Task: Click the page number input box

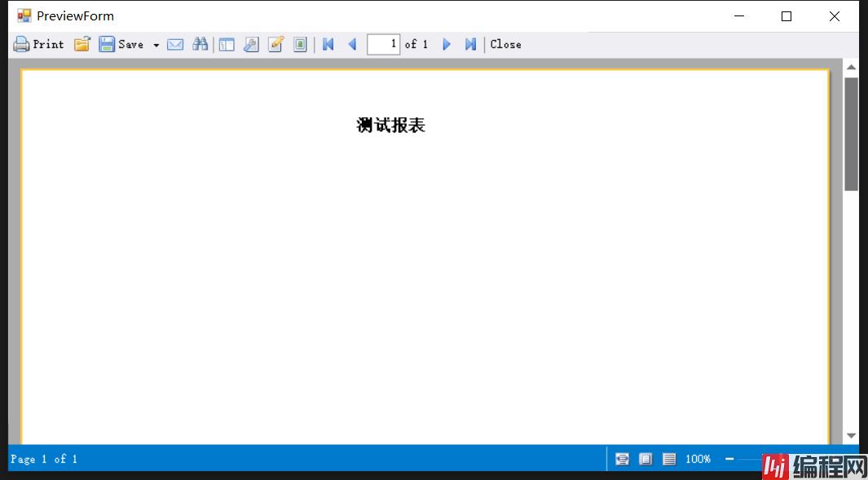Action: [x=383, y=45]
